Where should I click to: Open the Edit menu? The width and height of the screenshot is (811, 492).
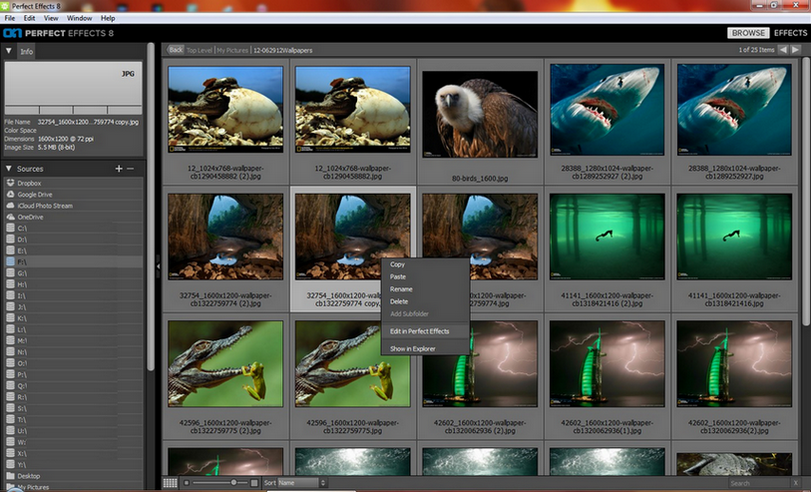pyautogui.click(x=29, y=18)
